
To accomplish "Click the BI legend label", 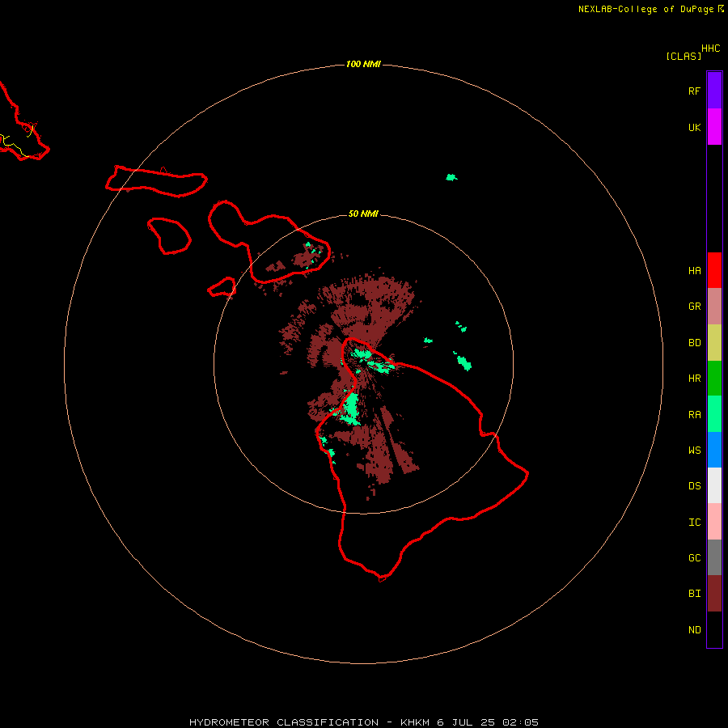I will (694, 594).
